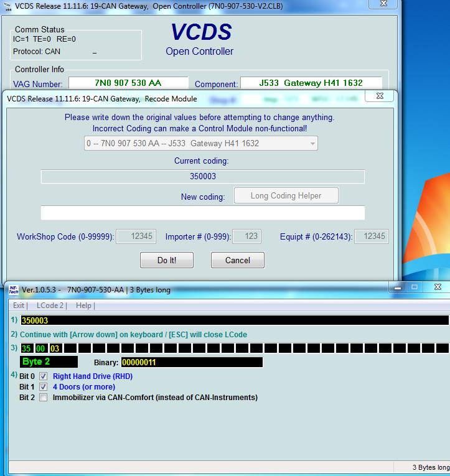The image size is (450, 476).
Task: Select byte 03 in byte row
Action: (55, 348)
